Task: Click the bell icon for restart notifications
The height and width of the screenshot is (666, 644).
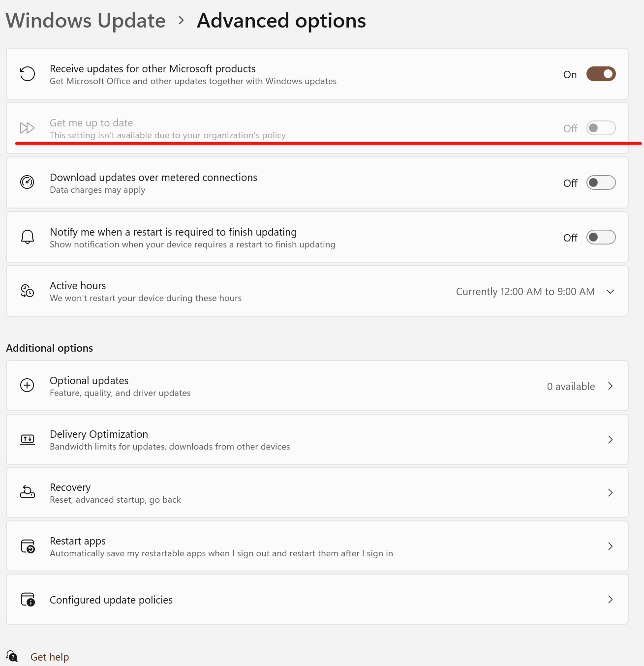Action: 28,237
